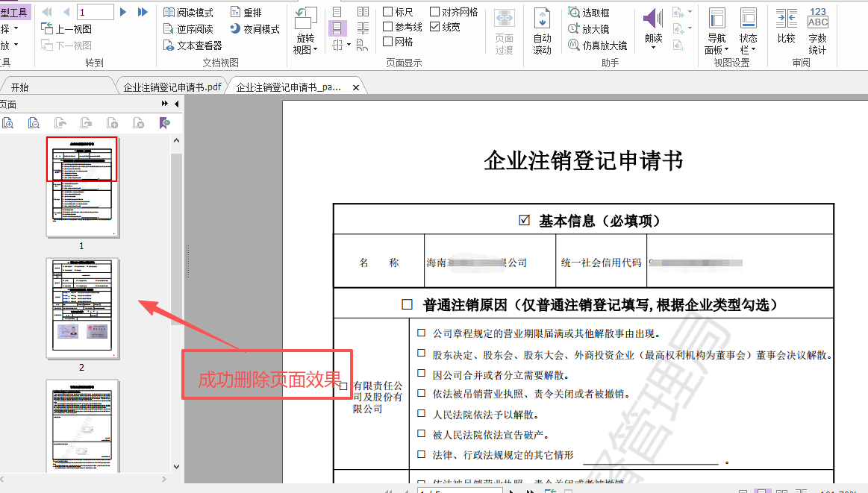Click 比较 compare documents icon
This screenshot has height=493, width=868.
click(786, 19)
